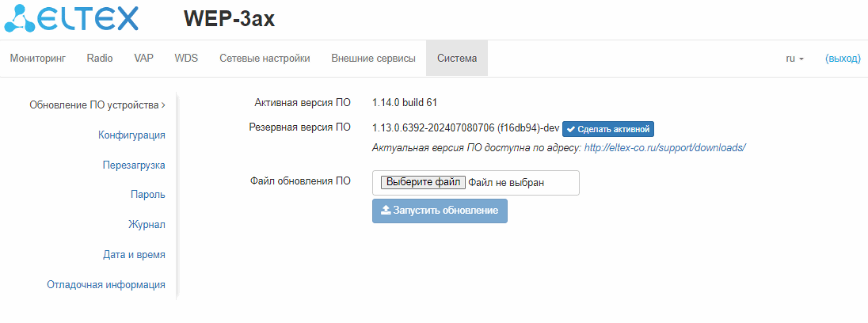Click the Резервная версия ПО label

(300, 127)
